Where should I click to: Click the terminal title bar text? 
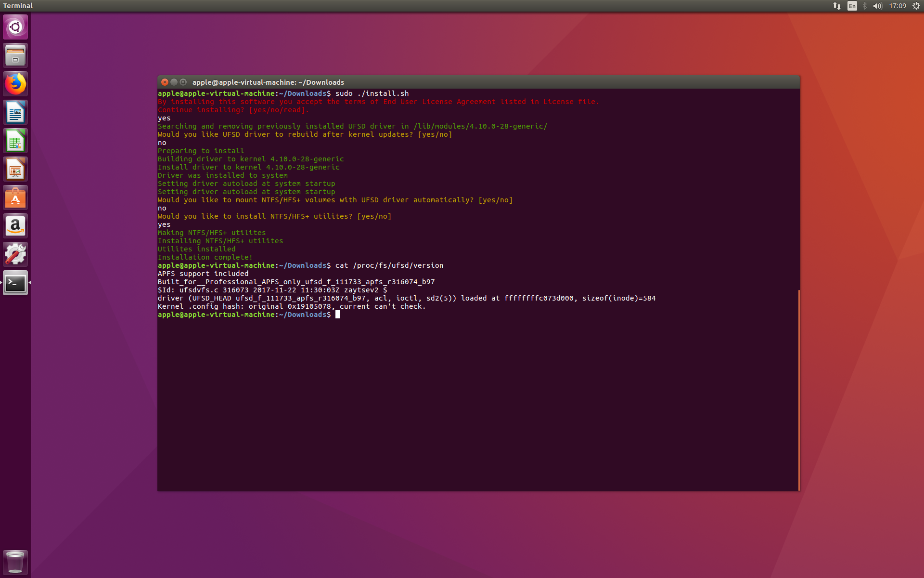[268, 82]
